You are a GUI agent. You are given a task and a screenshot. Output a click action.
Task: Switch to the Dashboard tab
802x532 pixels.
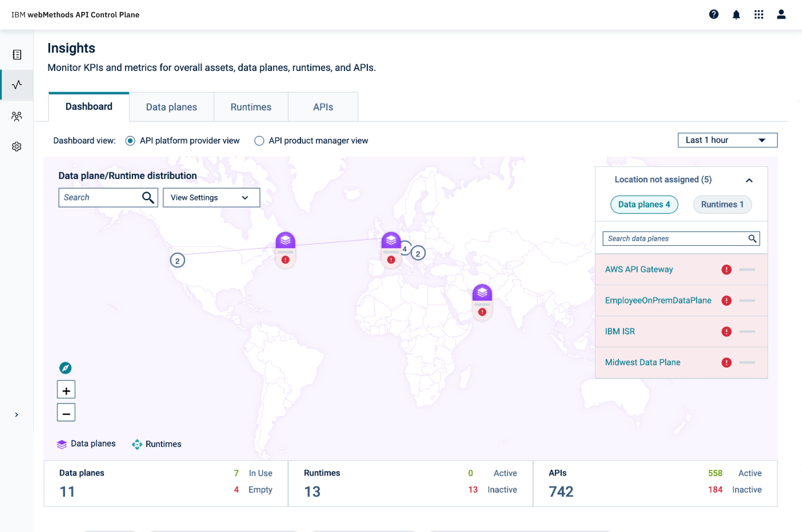click(x=89, y=107)
